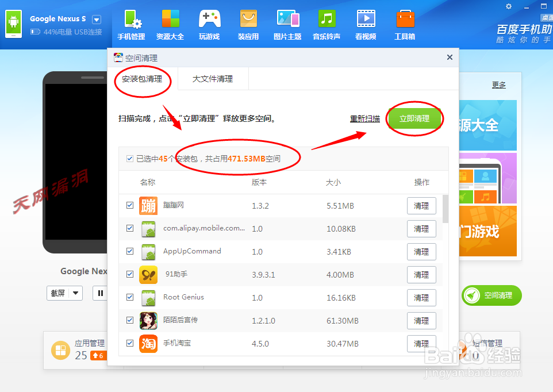
Task: Click the AppUpCommand package icon
Action: coord(148,252)
